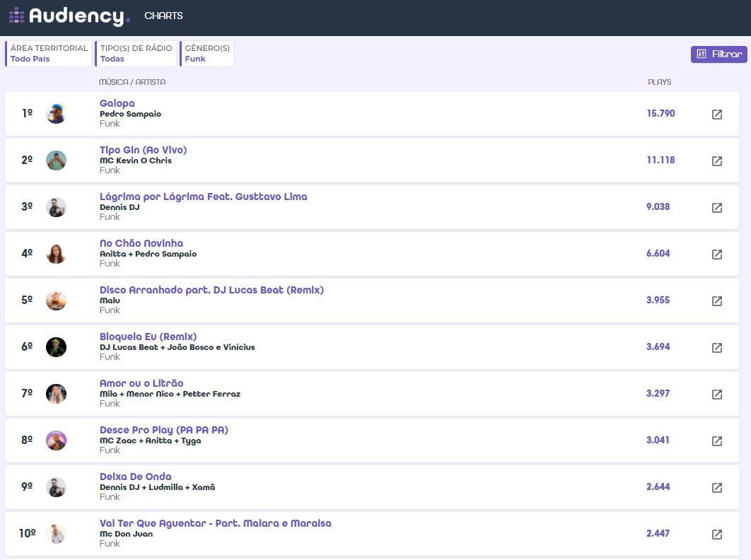Open Área Territorial filter (Todo País)

click(x=48, y=53)
